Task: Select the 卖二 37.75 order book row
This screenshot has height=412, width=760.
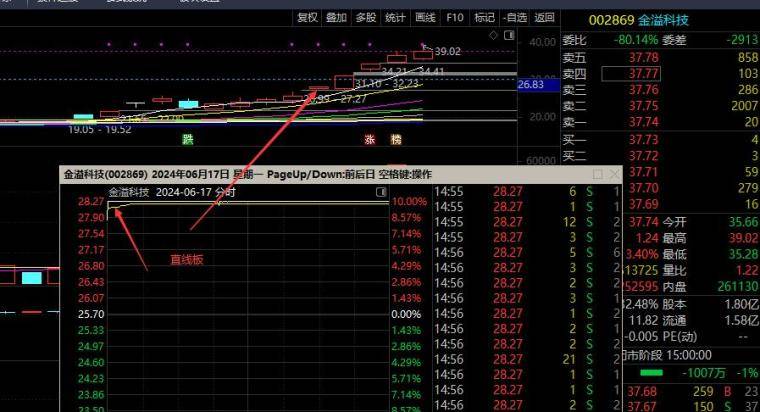Action: (660, 106)
